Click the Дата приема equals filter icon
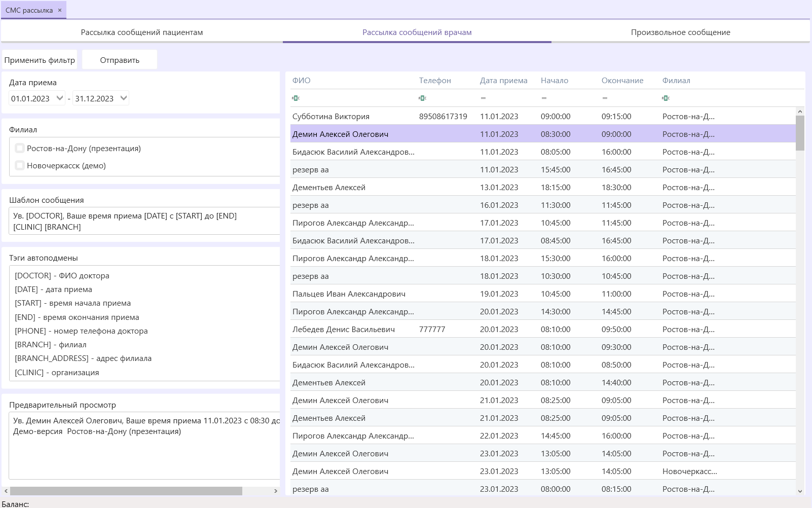This screenshot has height=508, width=812. (483, 98)
